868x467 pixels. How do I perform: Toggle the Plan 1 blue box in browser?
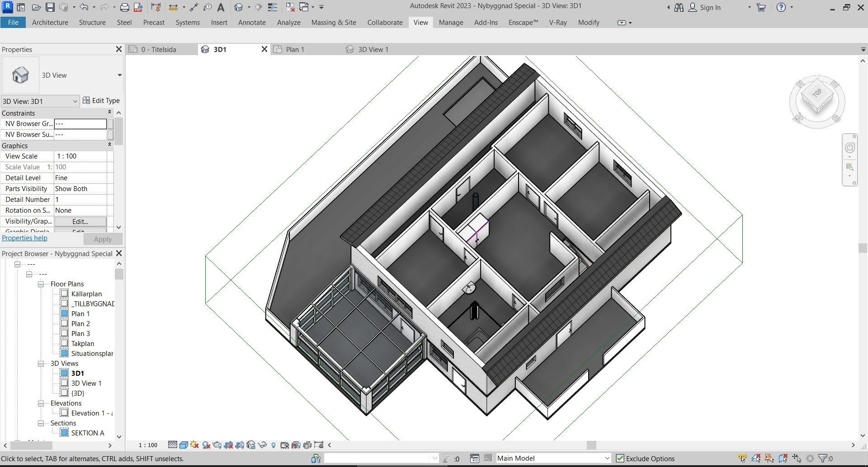64,313
